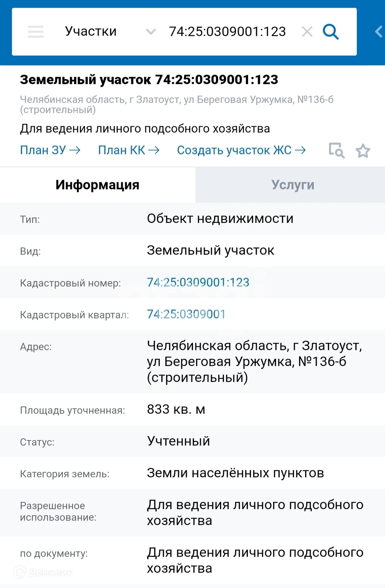Open the dropdown chevron beside Участки
This screenshot has width=385, height=588.
151,32
